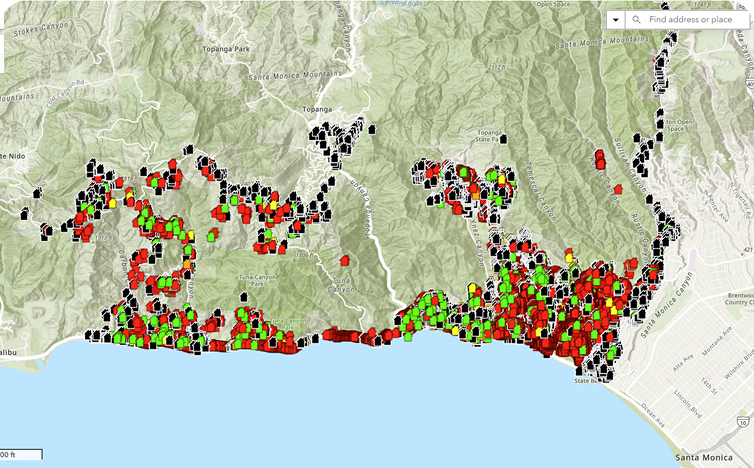Click the map scale bar
The height and width of the screenshot is (468, 754).
(x=21, y=455)
